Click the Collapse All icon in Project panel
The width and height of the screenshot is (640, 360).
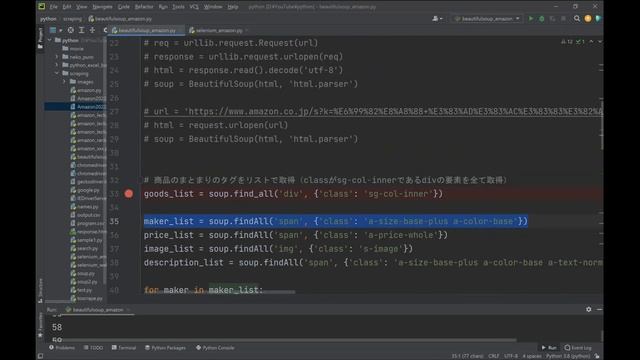pos(92,30)
